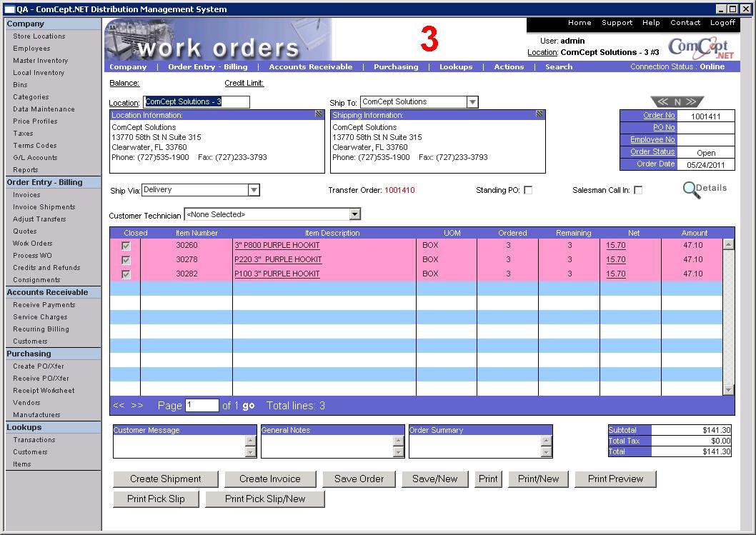Open the Accounts Receivable top menu
Viewport: 756px width, 535px height.
(310, 67)
